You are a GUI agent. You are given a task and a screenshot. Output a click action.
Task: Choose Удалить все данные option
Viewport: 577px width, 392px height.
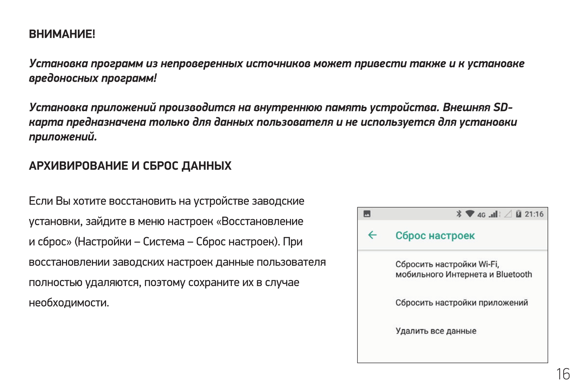[436, 331]
